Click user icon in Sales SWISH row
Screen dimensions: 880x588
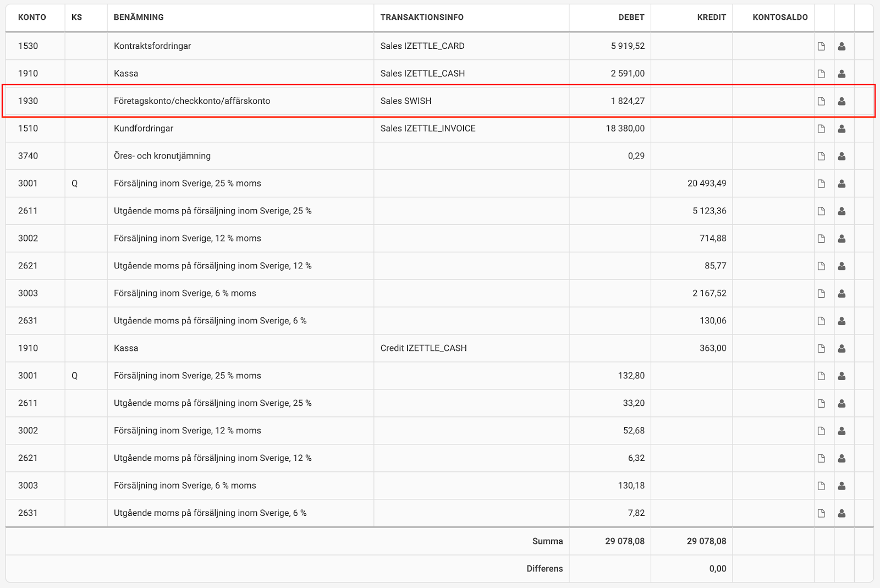pos(842,101)
